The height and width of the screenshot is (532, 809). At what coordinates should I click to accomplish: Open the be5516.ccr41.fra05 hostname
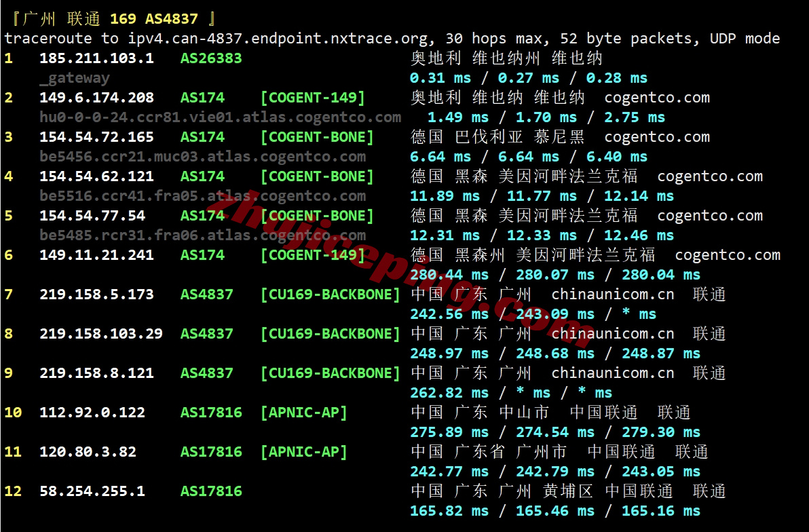tap(202, 196)
